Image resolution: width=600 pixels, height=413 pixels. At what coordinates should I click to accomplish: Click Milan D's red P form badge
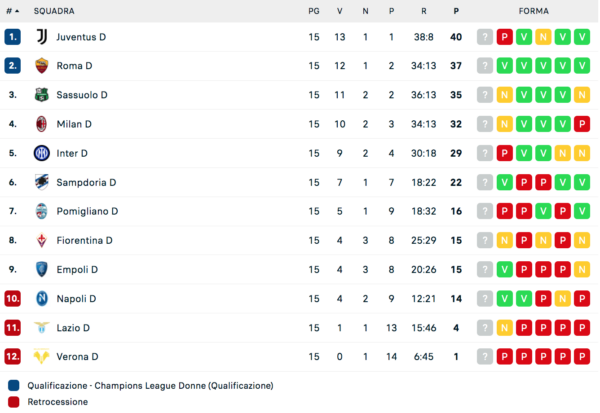(x=581, y=124)
